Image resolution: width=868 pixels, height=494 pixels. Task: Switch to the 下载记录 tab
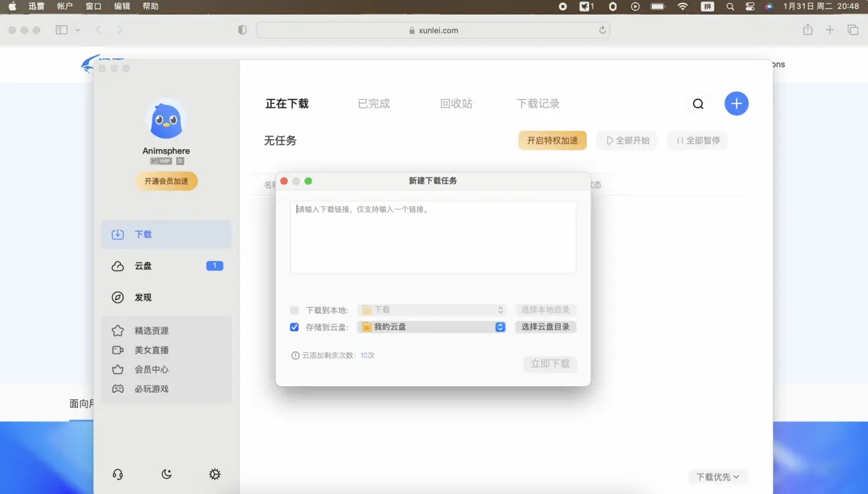(538, 104)
